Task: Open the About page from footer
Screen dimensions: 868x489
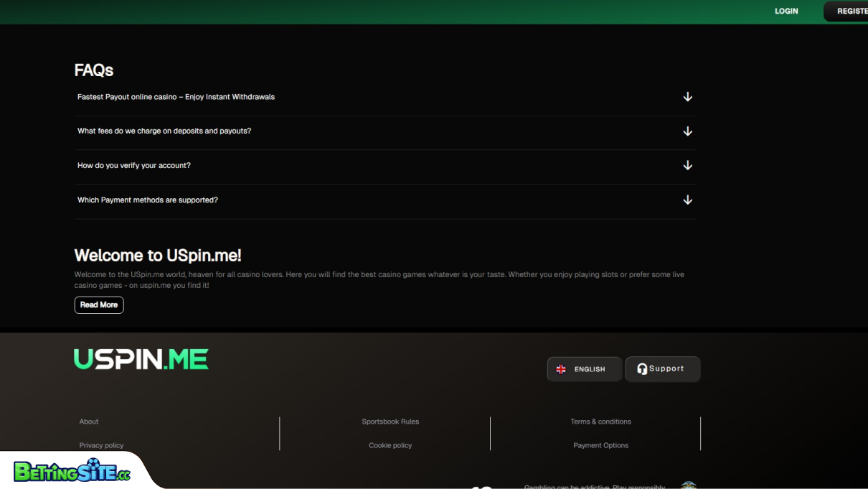Action: coord(88,422)
